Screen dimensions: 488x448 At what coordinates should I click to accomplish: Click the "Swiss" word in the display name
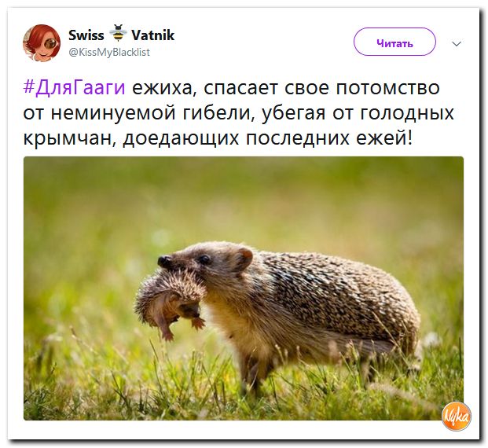click(x=86, y=35)
